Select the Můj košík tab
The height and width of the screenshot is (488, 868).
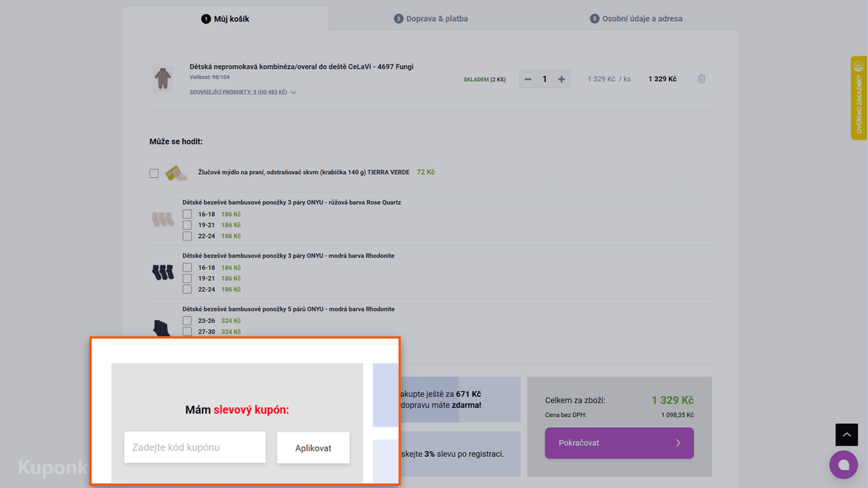point(225,19)
